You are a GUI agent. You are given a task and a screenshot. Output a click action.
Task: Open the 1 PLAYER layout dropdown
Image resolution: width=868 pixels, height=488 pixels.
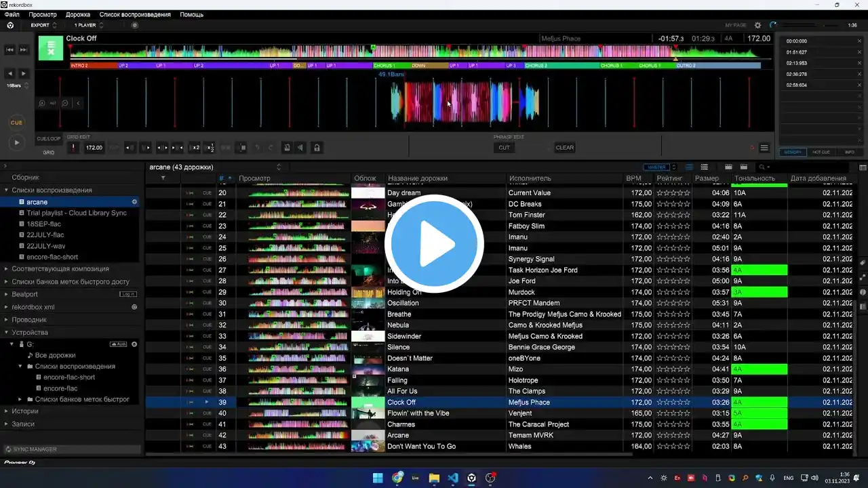[89, 25]
